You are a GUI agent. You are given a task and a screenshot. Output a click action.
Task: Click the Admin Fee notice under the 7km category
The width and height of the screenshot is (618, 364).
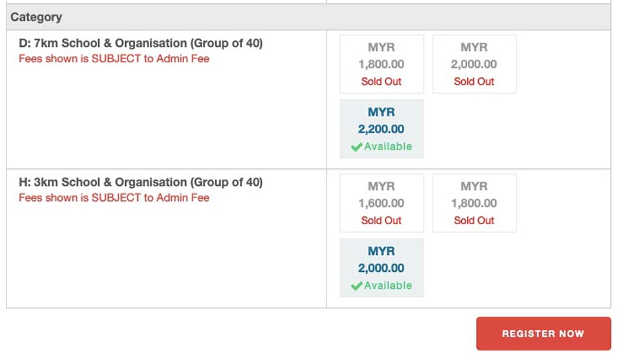coord(114,58)
